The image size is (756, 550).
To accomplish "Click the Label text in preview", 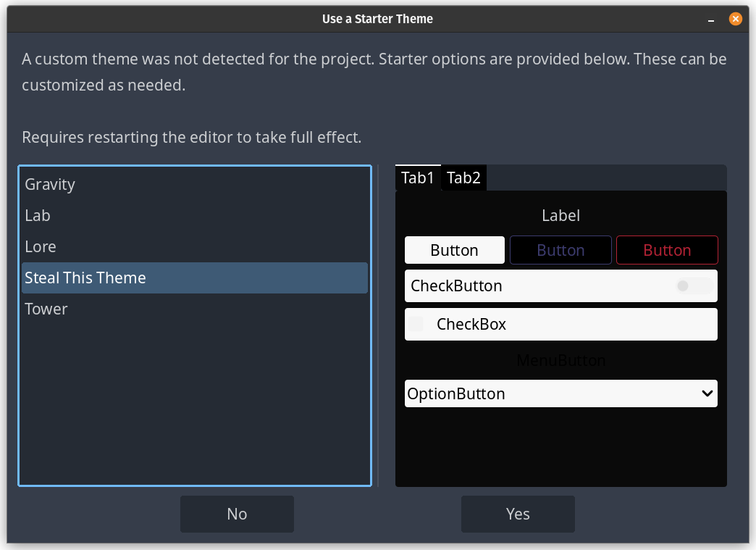I will tap(560, 216).
